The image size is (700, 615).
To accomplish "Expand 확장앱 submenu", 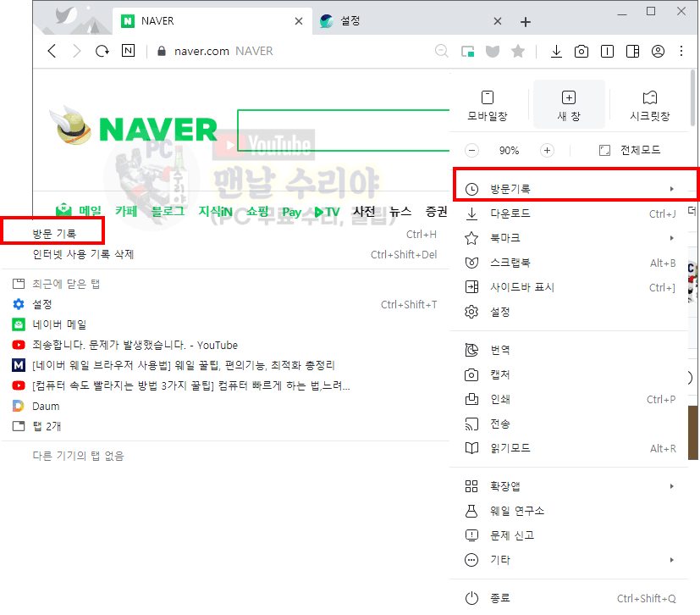I will pyautogui.click(x=570, y=486).
